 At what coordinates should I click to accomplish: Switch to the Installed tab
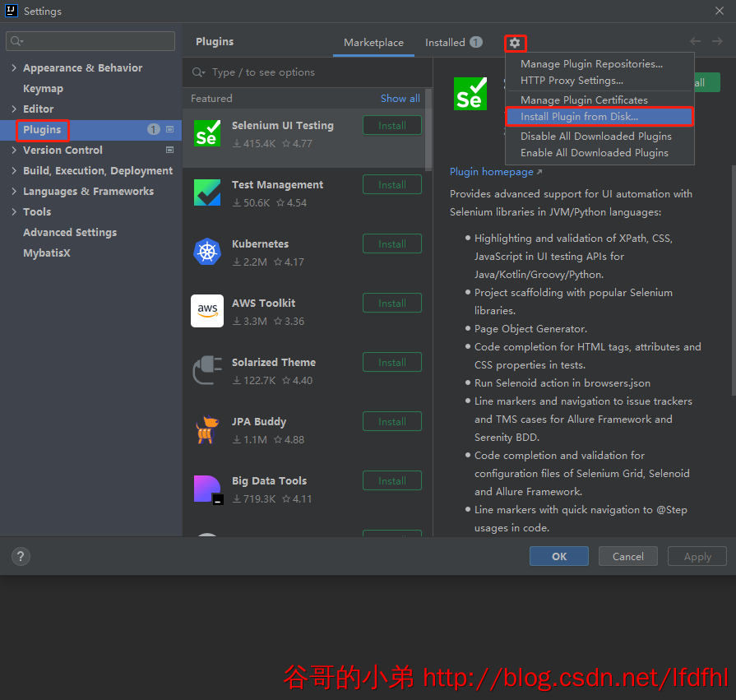coord(453,43)
